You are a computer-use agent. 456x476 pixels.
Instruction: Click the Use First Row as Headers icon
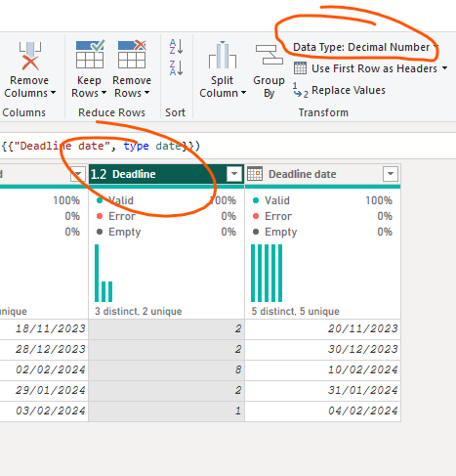click(x=300, y=68)
